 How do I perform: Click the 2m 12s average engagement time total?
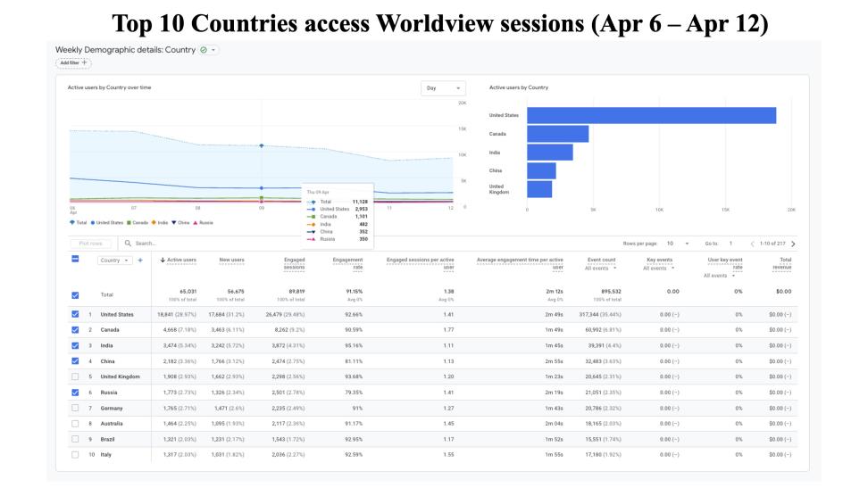coord(555,292)
